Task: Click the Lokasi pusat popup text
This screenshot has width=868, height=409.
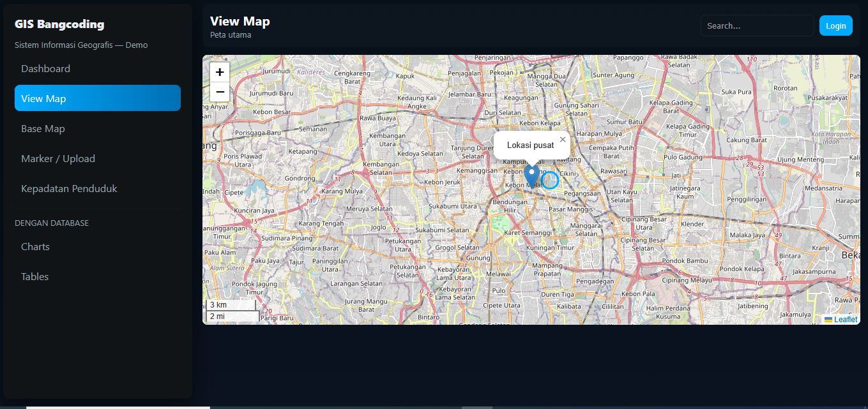Action: (x=531, y=145)
